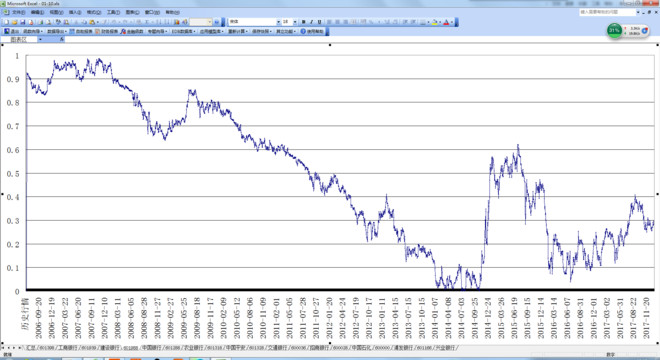Click the Save disk icon
This screenshot has width=660, height=360.
pyautogui.click(x=22, y=22)
